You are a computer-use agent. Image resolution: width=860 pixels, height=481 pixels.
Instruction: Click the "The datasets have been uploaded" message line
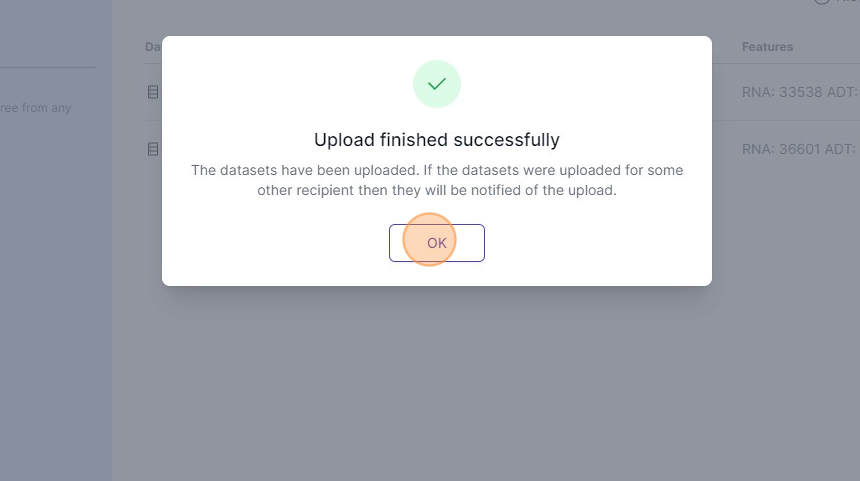point(437,170)
